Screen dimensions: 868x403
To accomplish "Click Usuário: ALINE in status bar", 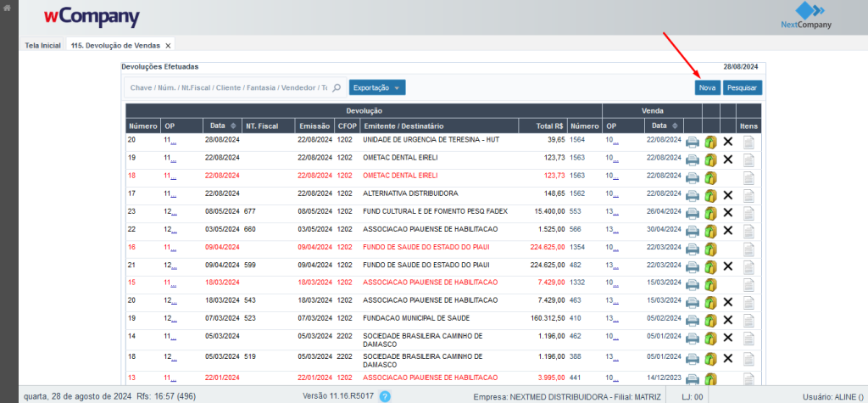I will pos(834,397).
